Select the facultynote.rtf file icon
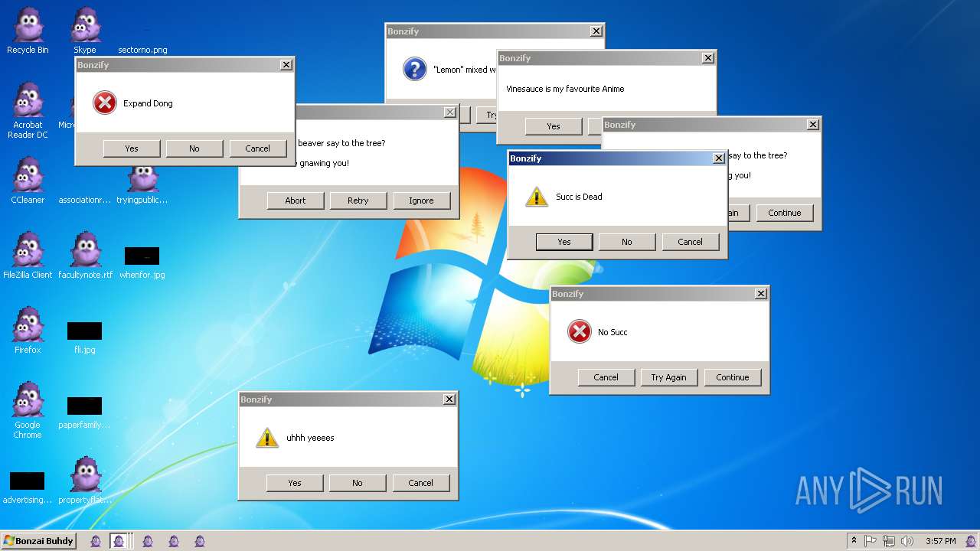Image resolution: width=980 pixels, height=551 pixels. [85, 256]
